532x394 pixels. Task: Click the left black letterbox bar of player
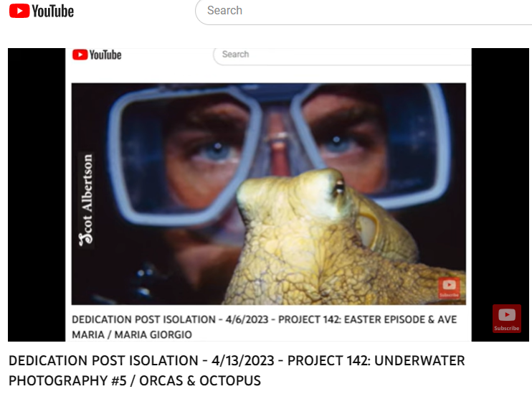[37, 194]
